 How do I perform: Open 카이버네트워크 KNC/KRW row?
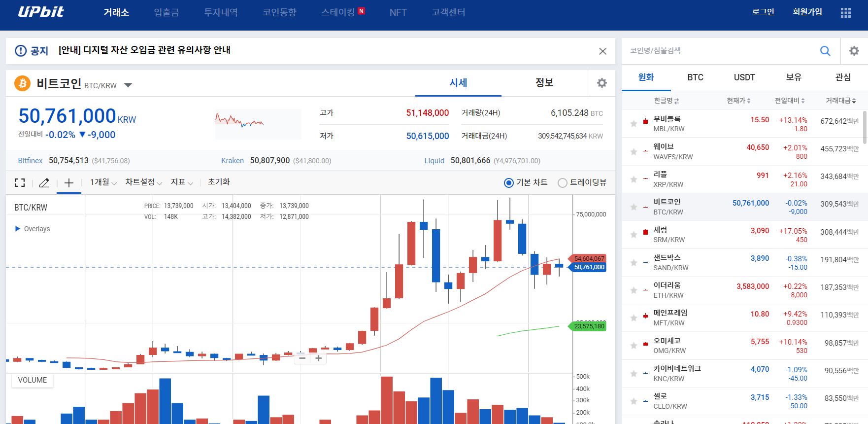point(742,373)
